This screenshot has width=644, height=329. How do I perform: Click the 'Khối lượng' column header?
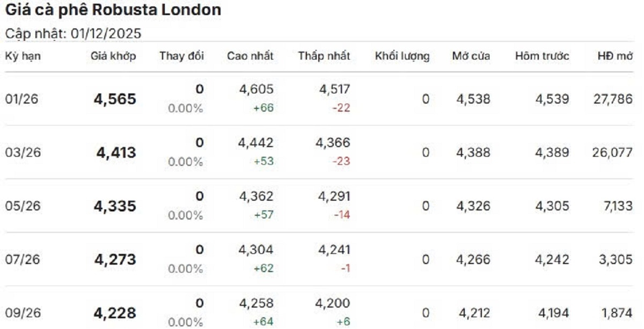point(402,56)
